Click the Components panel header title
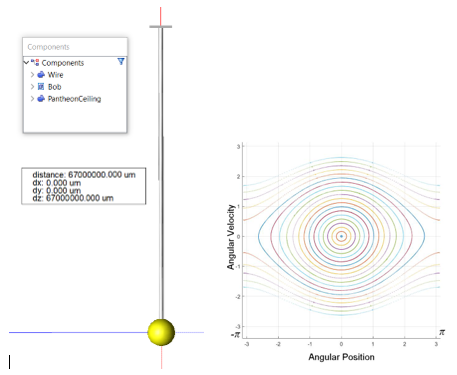This screenshot has height=375, width=457. [48, 47]
